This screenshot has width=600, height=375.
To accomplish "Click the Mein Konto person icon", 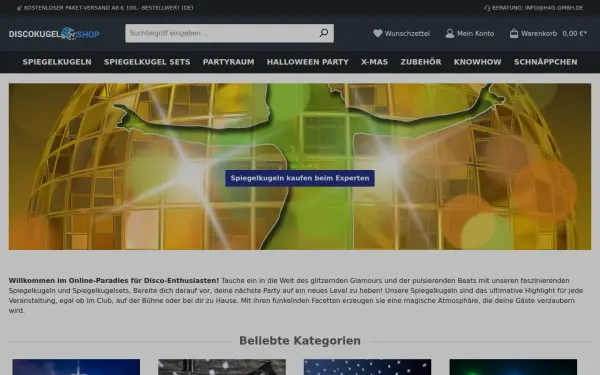I will 450,33.
